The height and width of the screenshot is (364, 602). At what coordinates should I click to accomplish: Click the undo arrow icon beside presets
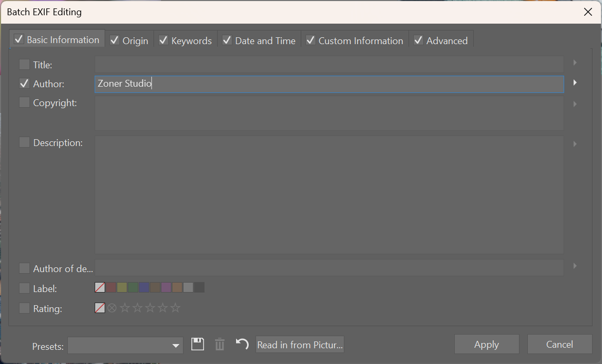click(x=242, y=344)
